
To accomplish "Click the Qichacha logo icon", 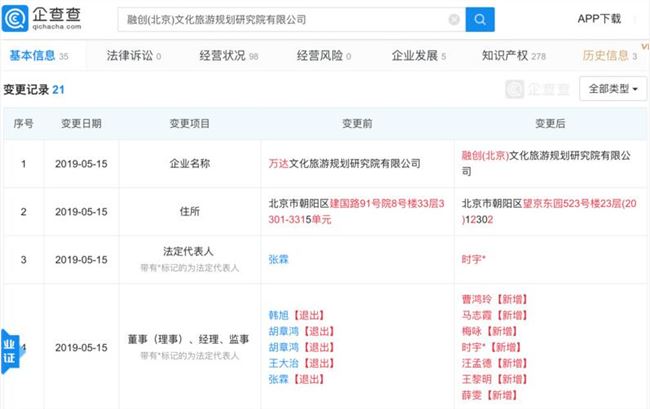I will pos(15,19).
